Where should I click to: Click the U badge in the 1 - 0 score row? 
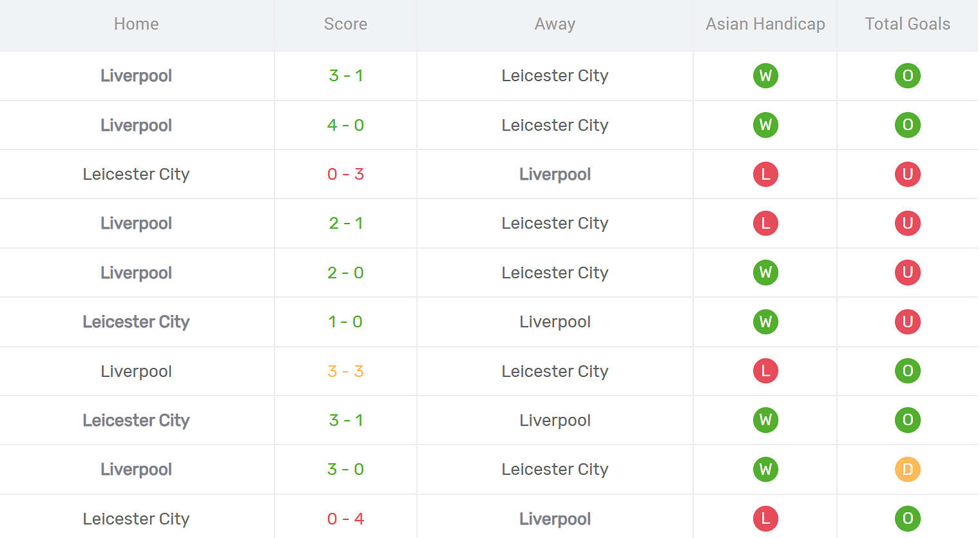(x=907, y=322)
